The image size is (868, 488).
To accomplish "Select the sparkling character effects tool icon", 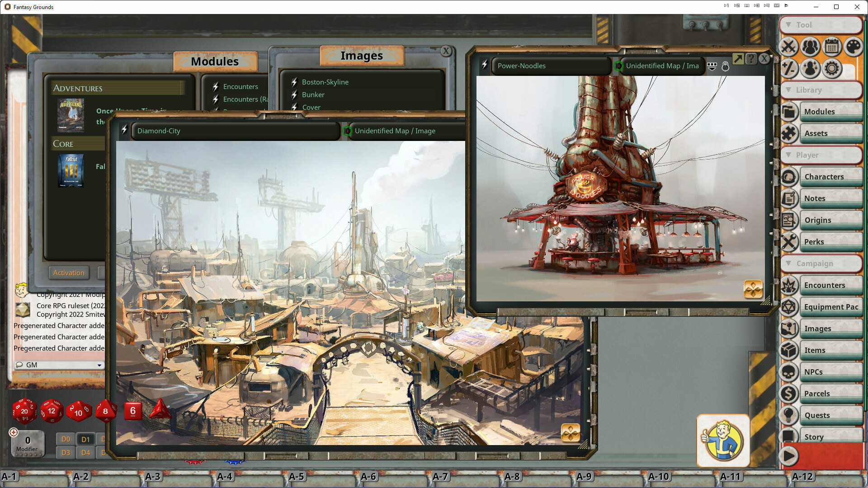I will pyautogui.click(x=810, y=69).
